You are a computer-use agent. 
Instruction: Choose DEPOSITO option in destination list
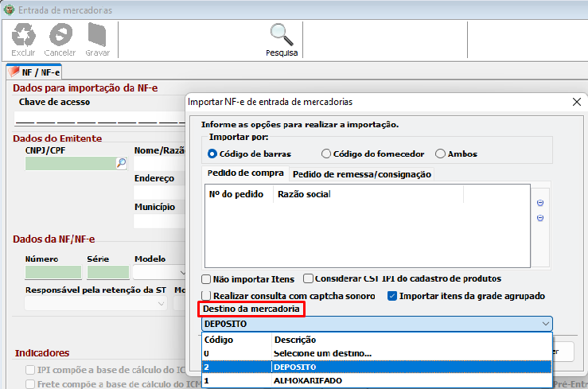(294, 367)
